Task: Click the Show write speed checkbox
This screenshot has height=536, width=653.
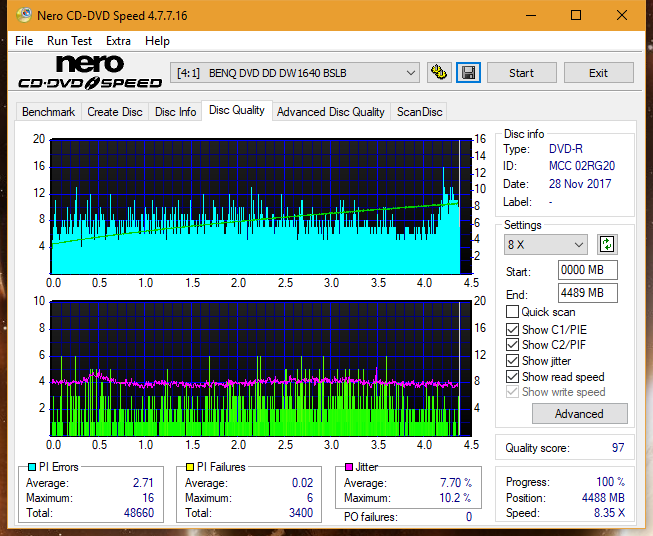Action: 512,392
